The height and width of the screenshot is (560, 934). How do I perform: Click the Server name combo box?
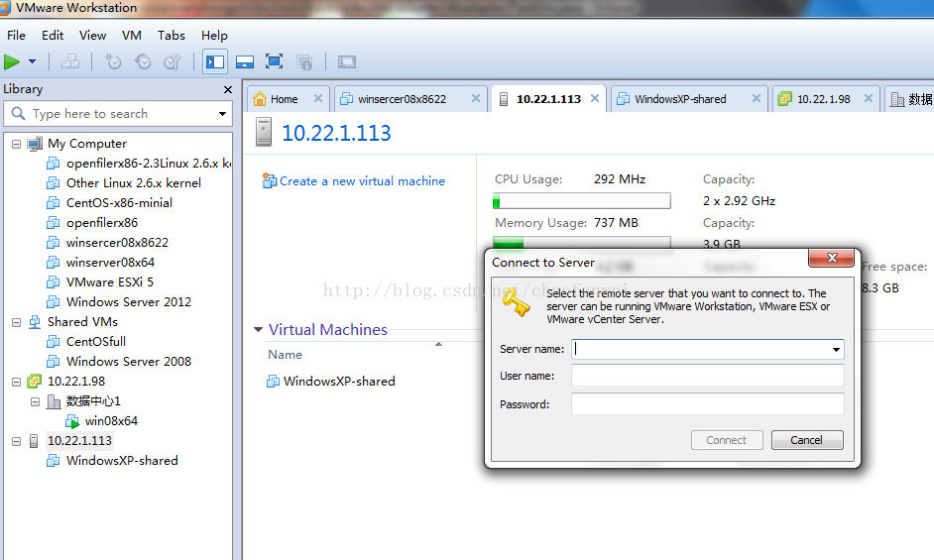(708, 349)
